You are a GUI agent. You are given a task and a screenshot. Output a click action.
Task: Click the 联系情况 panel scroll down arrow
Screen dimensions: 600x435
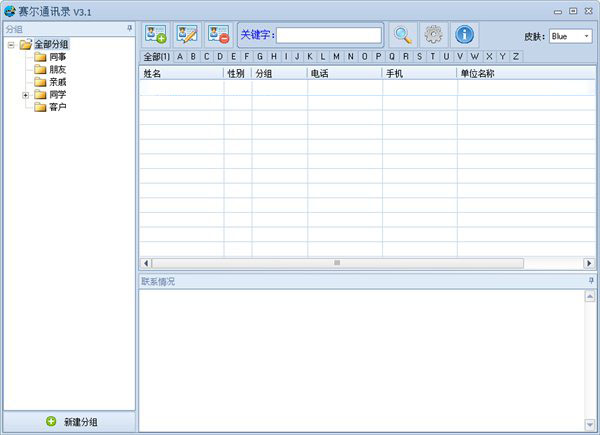pos(590,424)
